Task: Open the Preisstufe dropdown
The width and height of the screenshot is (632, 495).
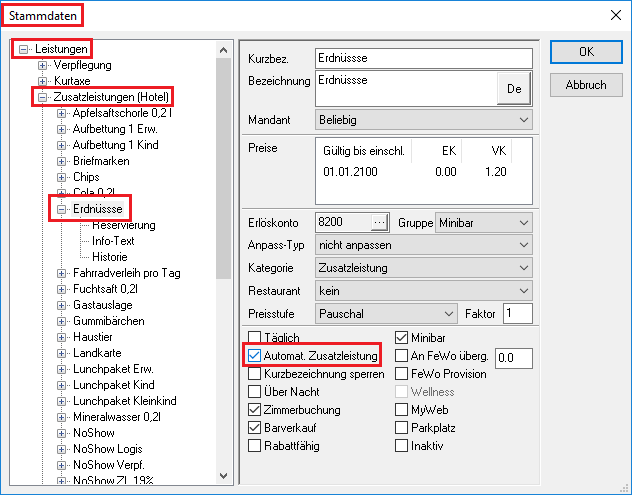Action: pos(386,314)
